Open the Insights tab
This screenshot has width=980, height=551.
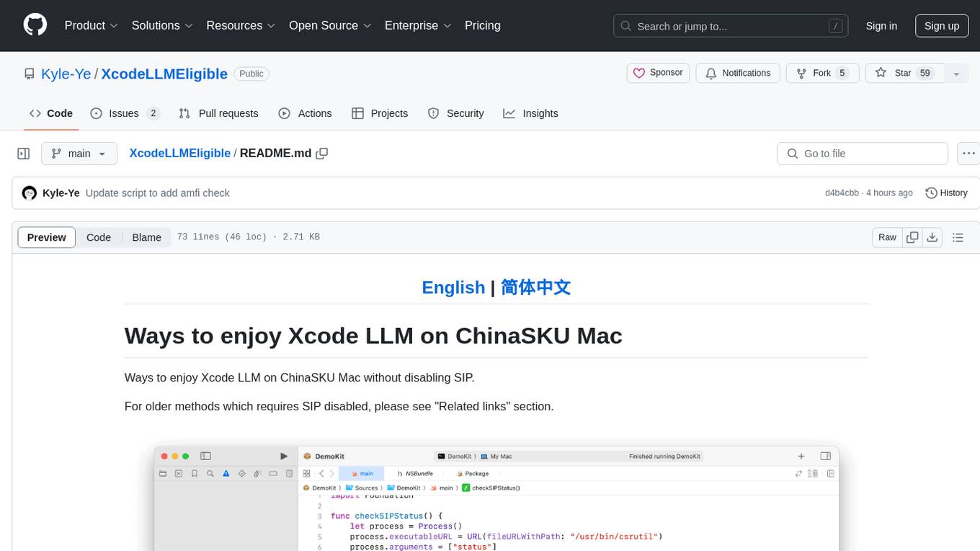pyautogui.click(x=530, y=113)
